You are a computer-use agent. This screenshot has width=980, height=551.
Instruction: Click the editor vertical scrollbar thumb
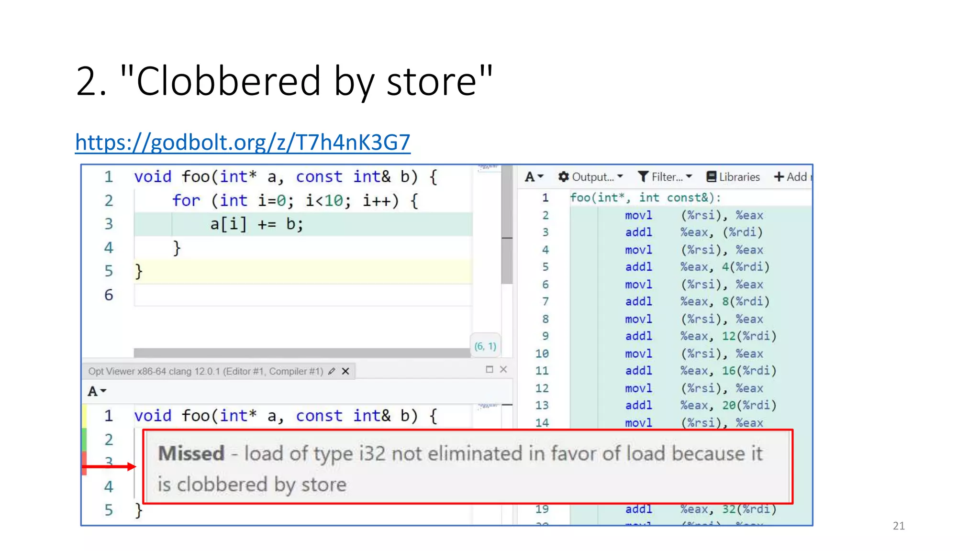pyautogui.click(x=507, y=225)
